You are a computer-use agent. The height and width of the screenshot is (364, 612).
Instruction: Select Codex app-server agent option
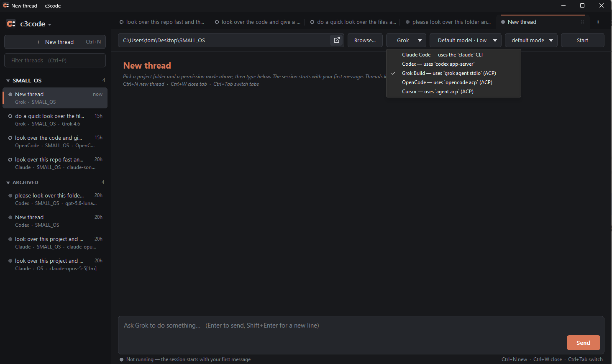453,64
